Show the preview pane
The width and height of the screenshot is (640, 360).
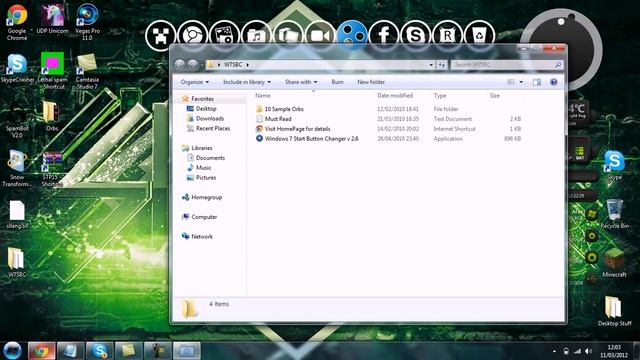point(537,82)
